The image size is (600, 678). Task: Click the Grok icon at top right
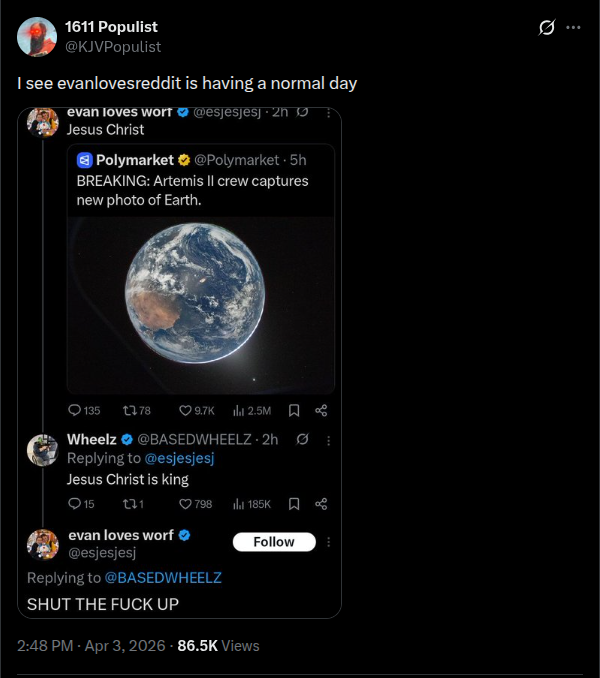tap(546, 27)
